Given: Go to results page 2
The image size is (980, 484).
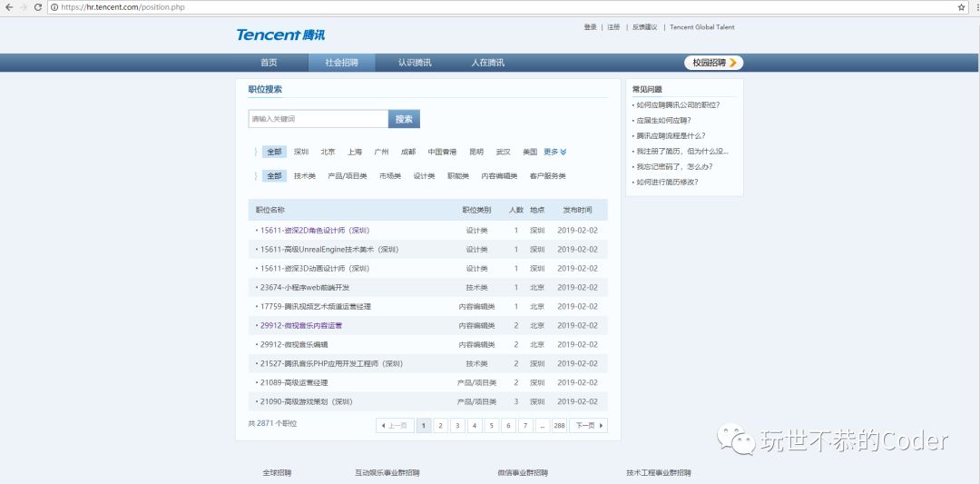Looking at the screenshot, I should pos(441,425).
